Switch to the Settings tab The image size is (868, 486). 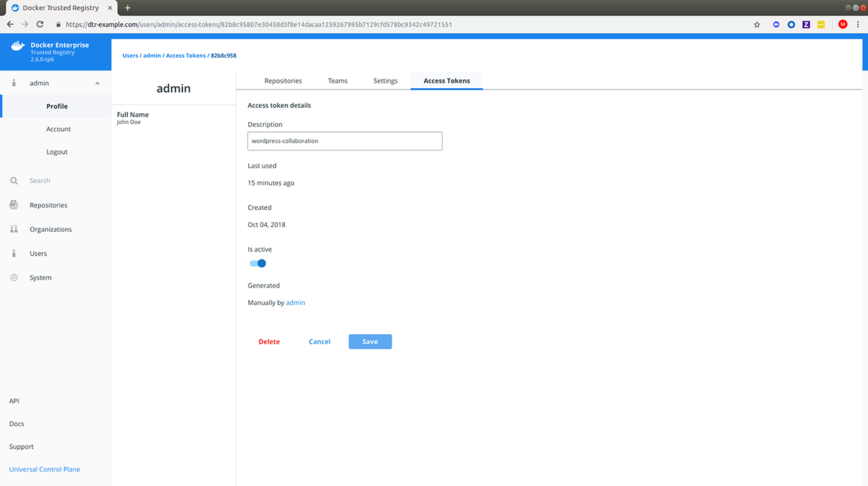pos(385,80)
